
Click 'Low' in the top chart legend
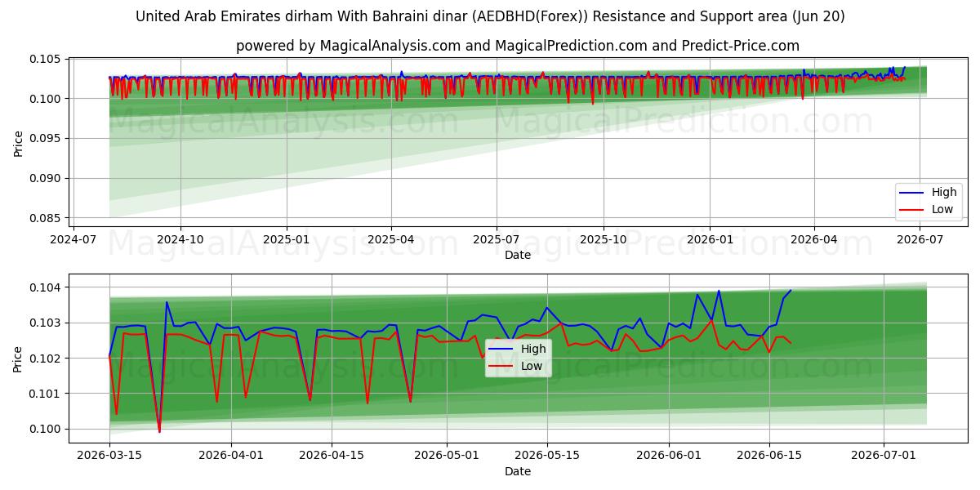click(942, 209)
